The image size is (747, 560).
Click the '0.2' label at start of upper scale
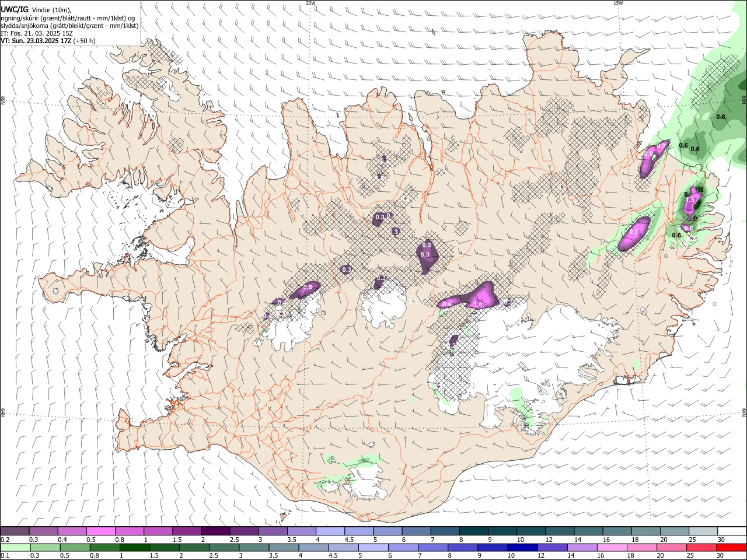pos(5,540)
